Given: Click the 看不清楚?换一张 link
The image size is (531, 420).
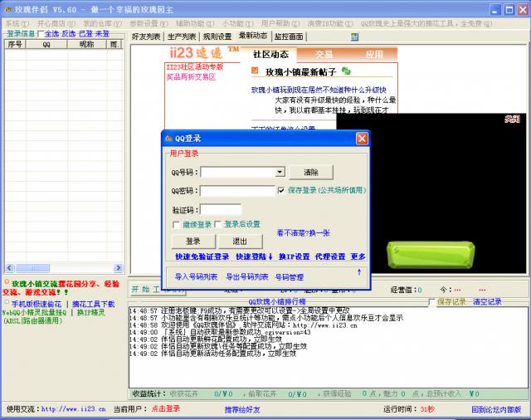Looking at the screenshot, I should point(304,233).
